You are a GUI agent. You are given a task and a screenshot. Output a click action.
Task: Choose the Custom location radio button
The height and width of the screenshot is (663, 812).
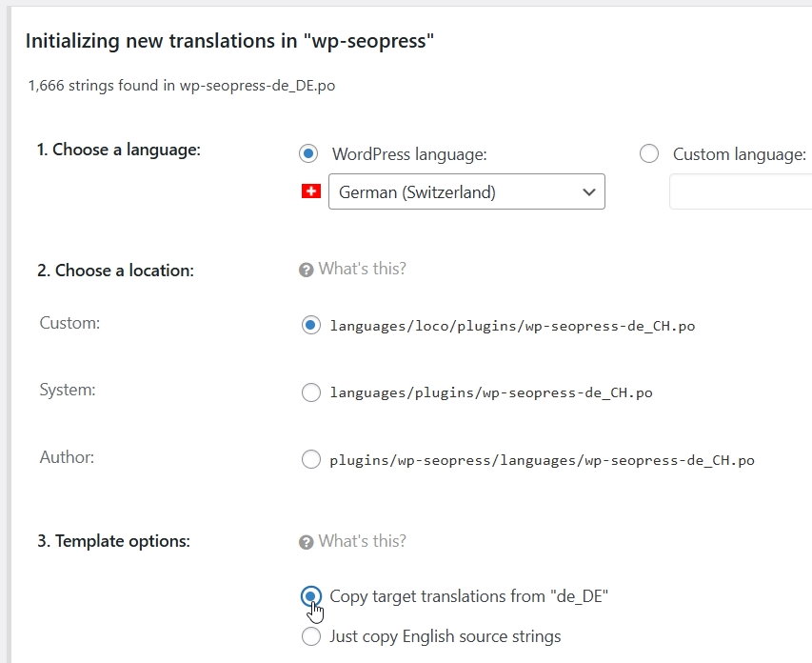coord(310,325)
